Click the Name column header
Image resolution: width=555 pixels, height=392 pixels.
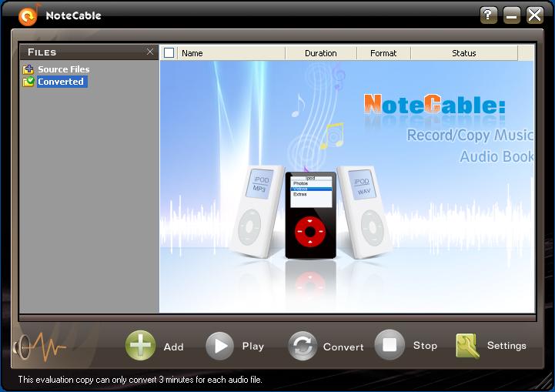232,53
